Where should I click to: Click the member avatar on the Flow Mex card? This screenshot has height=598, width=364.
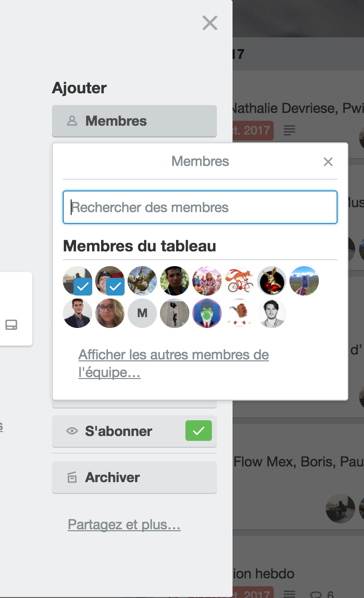(340, 509)
